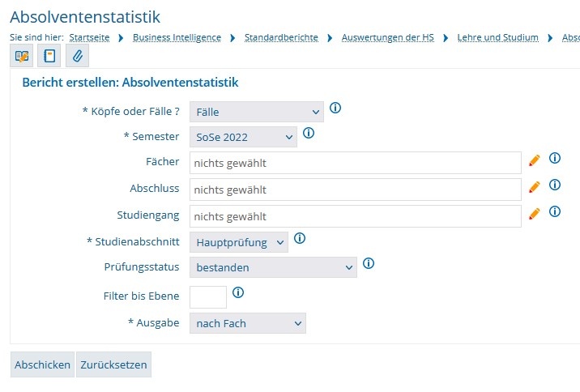Viewport: 580px width, 392px height.
Task: Show info for Semester field
Action: pyautogui.click(x=309, y=134)
